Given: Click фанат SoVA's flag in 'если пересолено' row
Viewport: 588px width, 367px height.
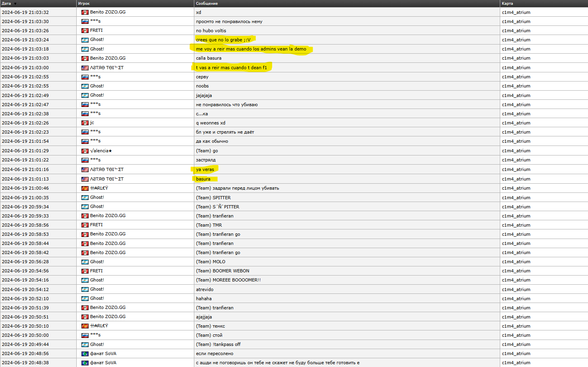Looking at the screenshot, I should [x=85, y=354].
